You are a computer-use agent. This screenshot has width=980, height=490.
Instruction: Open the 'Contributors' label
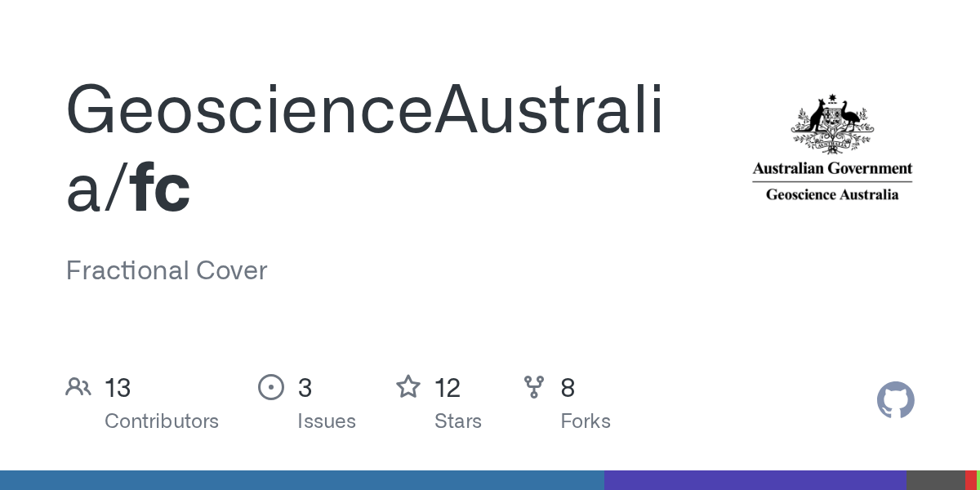click(x=162, y=421)
